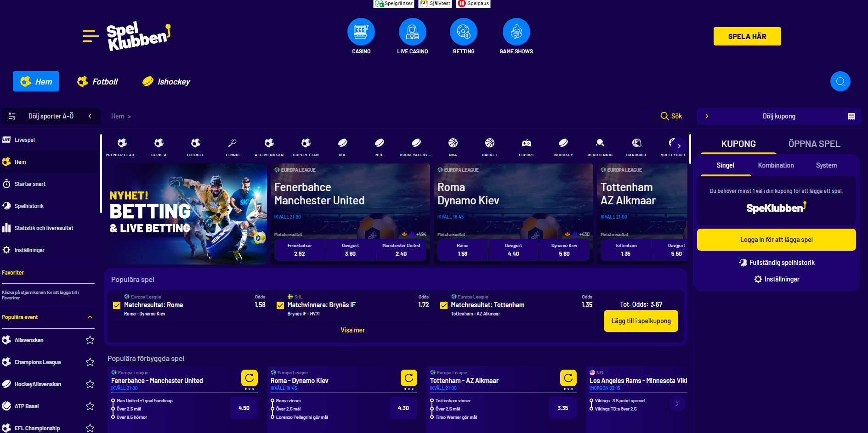
Task: Click Lägg till i spelkupong button
Action: (641, 321)
